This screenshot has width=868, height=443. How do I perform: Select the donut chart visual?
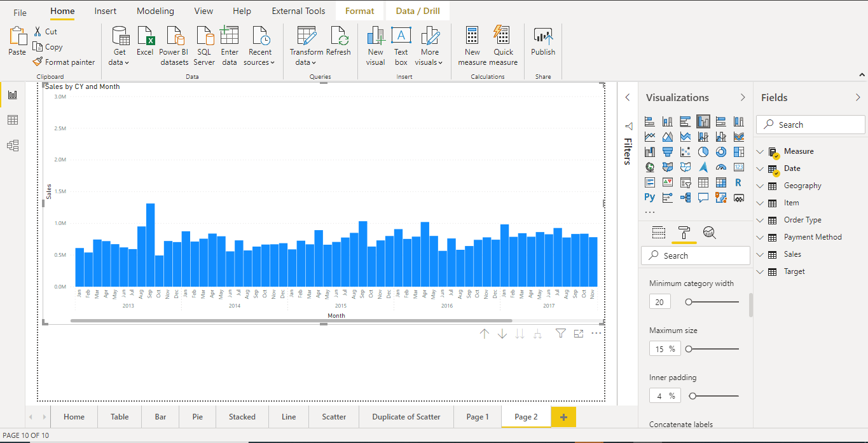(x=721, y=152)
